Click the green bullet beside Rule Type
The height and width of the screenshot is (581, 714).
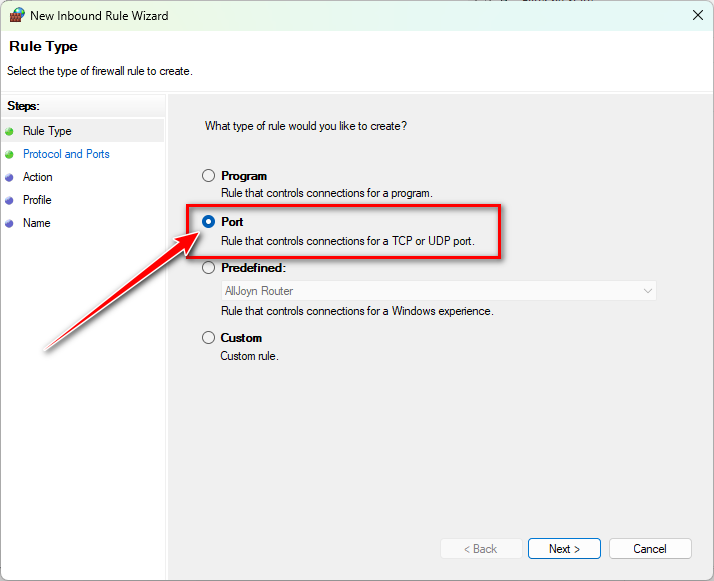pyautogui.click(x=9, y=131)
